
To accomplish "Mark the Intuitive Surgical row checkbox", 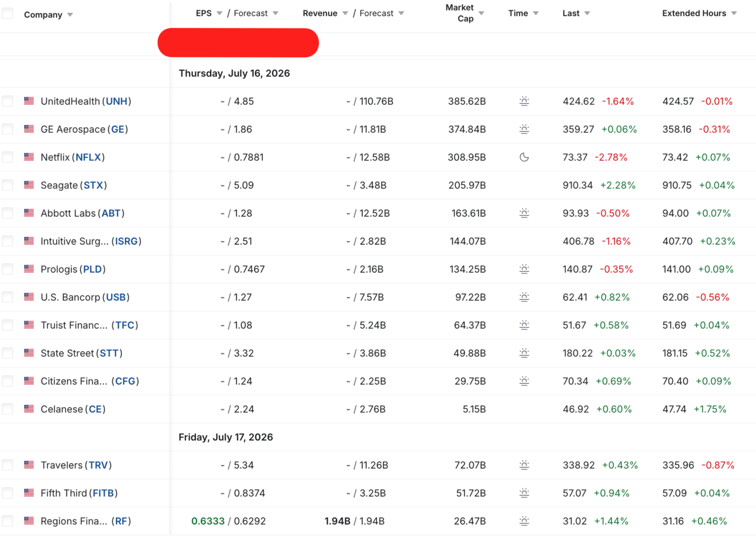I will [7, 241].
